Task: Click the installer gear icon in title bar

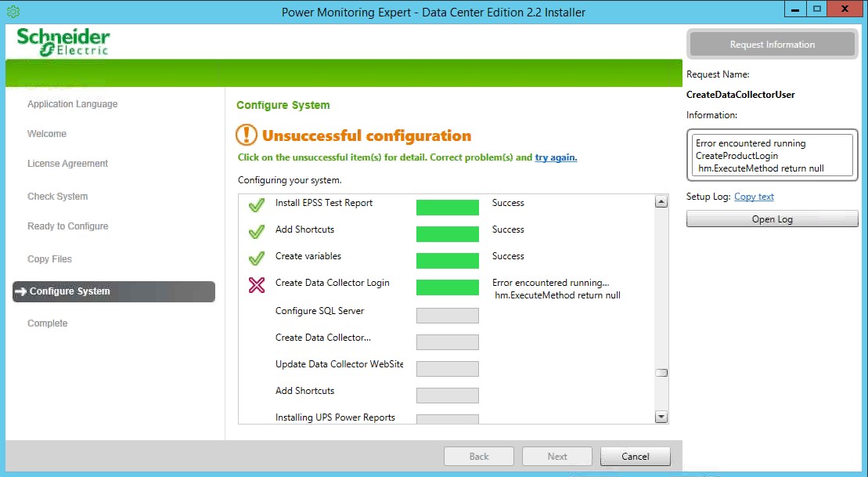Action: click(13, 12)
